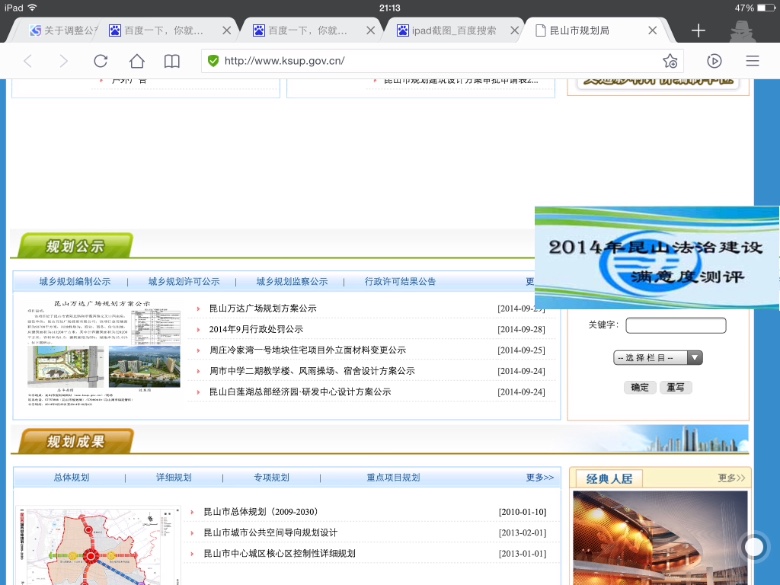This screenshot has width=780, height=585.
Task: Tap the browser forward arrow
Action: [63, 61]
